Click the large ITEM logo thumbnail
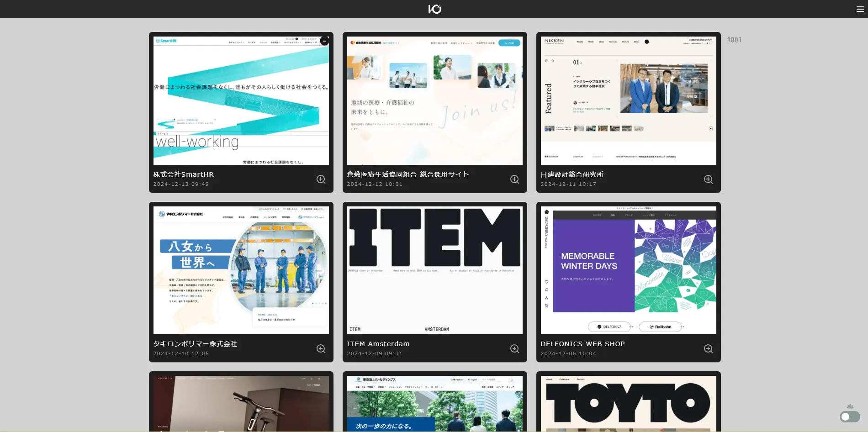This screenshot has height=432, width=868. 435,270
